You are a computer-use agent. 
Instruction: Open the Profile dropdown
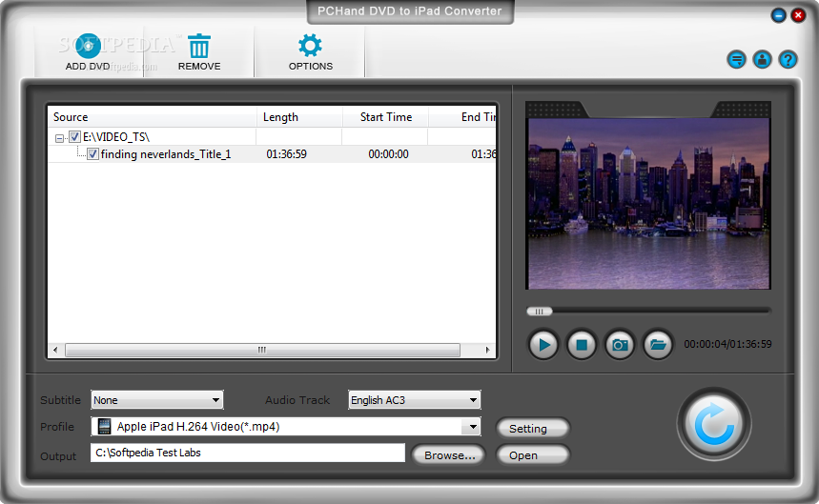[x=286, y=427]
